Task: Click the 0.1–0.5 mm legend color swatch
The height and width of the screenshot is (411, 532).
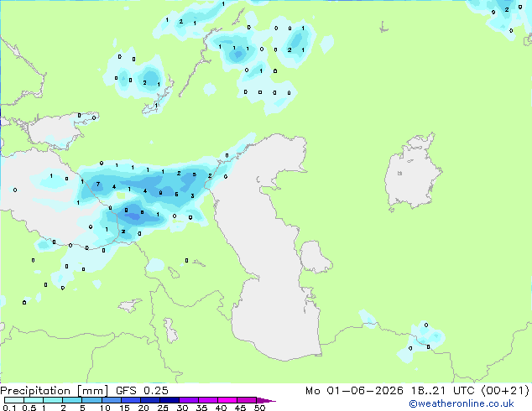Action: [x=14, y=400]
